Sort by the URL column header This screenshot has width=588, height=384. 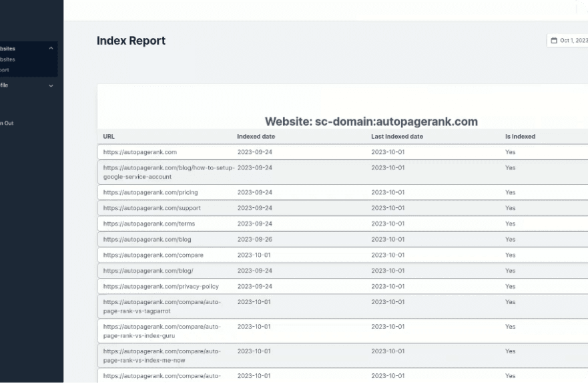point(109,137)
